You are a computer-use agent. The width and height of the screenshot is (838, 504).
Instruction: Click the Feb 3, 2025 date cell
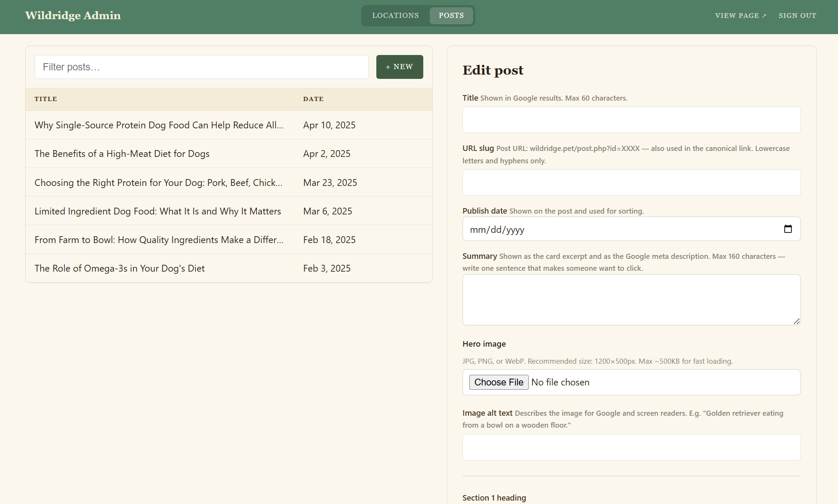(x=327, y=268)
